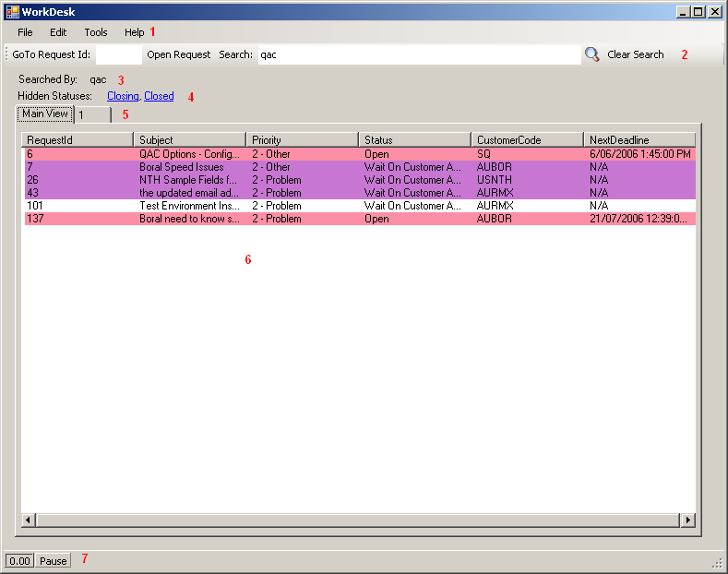The image size is (728, 574).
Task: Sort by the RequestId column header
Action: pos(78,139)
